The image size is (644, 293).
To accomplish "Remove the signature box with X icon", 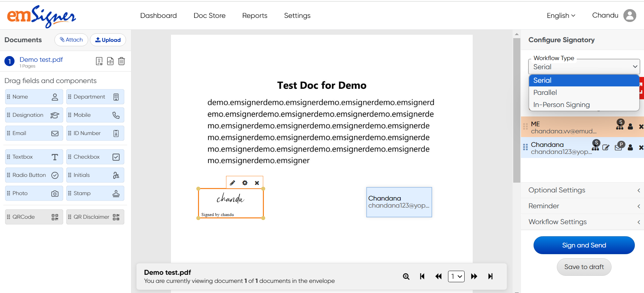I will [257, 183].
